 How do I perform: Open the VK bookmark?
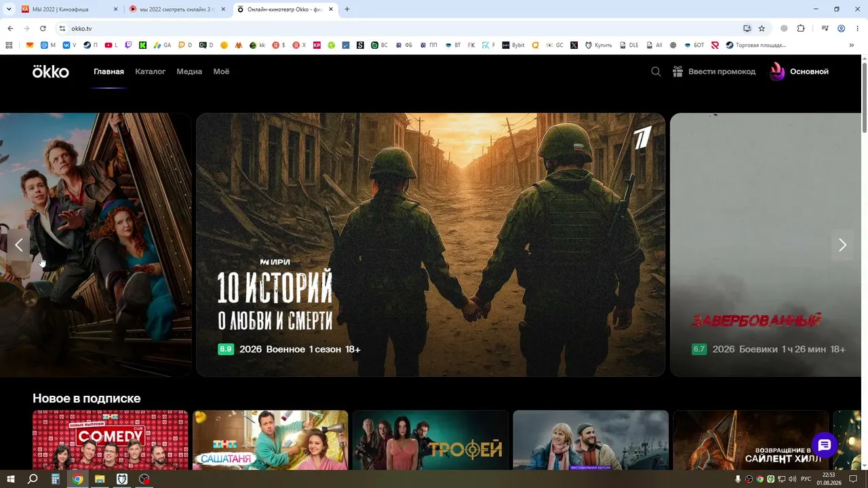pyautogui.click(x=70, y=45)
